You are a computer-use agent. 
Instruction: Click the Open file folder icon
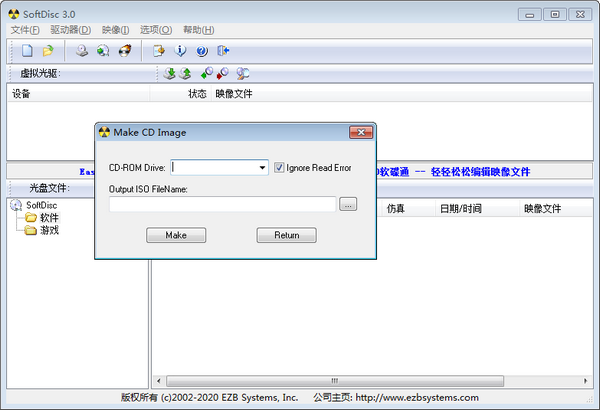coord(48,51)
